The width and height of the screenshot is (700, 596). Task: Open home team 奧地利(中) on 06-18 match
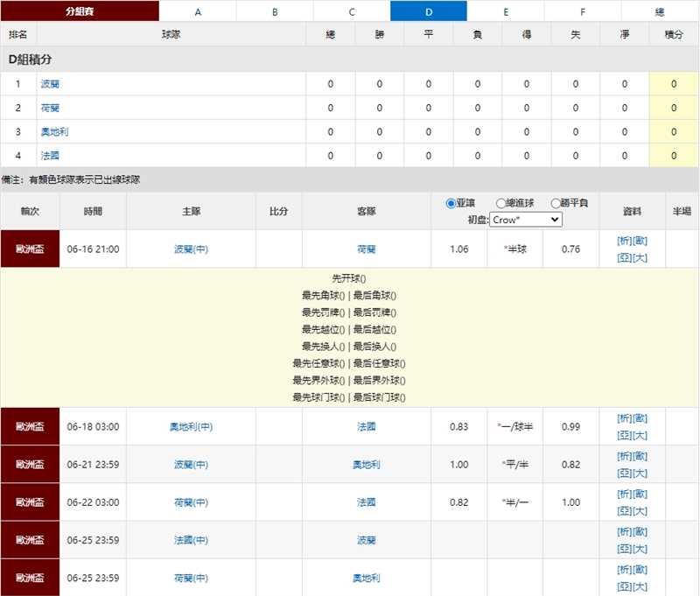[x=191, y=427]
